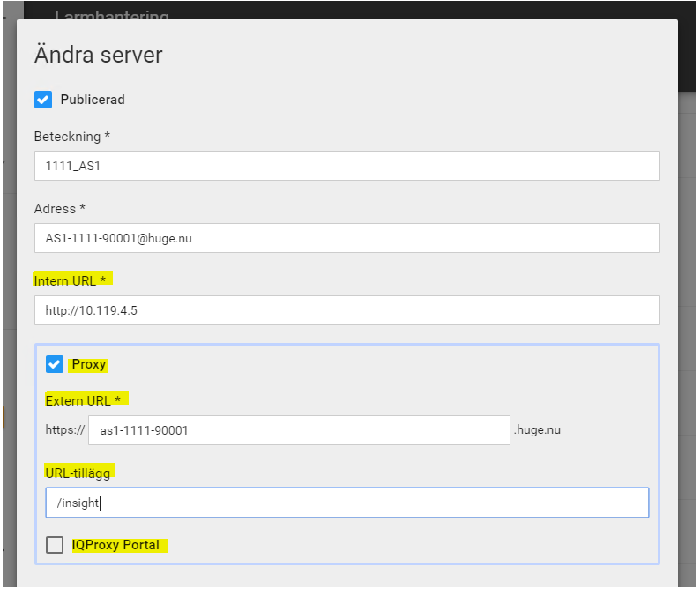Viewport: 700px width, 589px height.
Task: Toggle the Proxy checkbox
Action: pos(55,364)
